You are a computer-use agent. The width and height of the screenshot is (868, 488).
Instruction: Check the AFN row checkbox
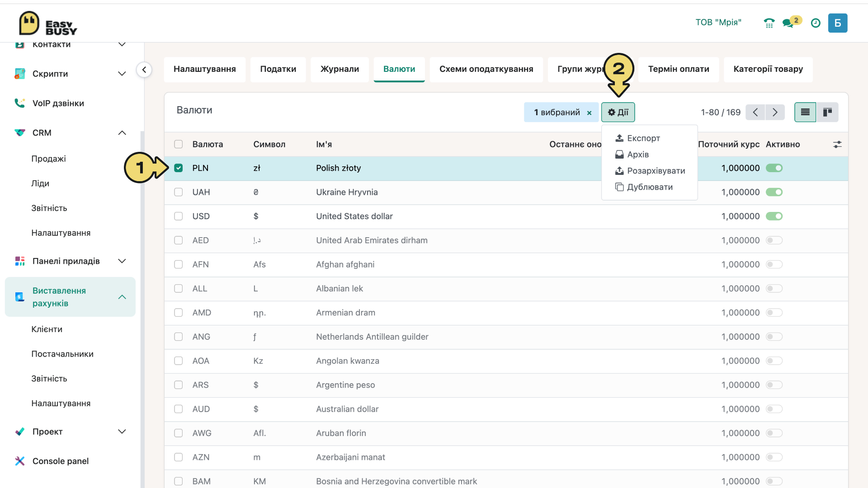179,264
